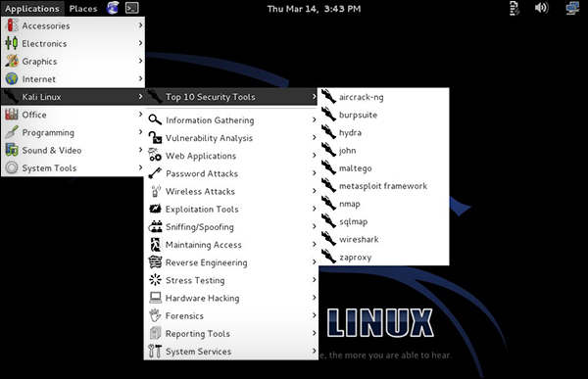This screenshot has width=588, height=379.
Task: Click the Electronics category icon
Action: click(x=12, y=43)
